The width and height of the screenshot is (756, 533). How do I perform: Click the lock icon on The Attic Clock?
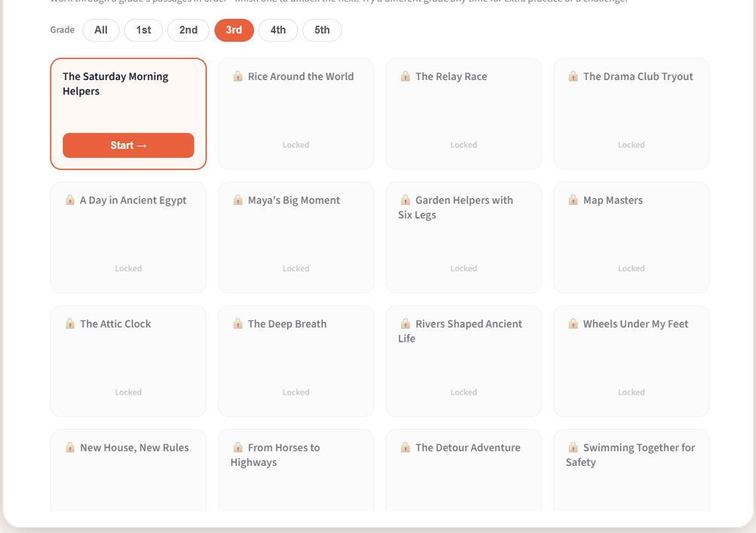point(70,323)
